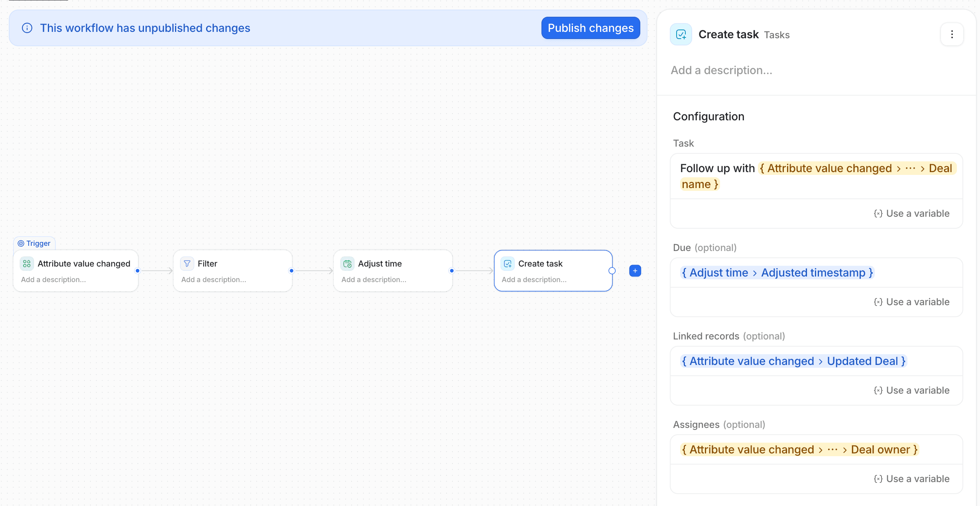Click the Task text input field
Image resolution: width=980 pixels, height=506 pixels.
(x=817, y=177)
